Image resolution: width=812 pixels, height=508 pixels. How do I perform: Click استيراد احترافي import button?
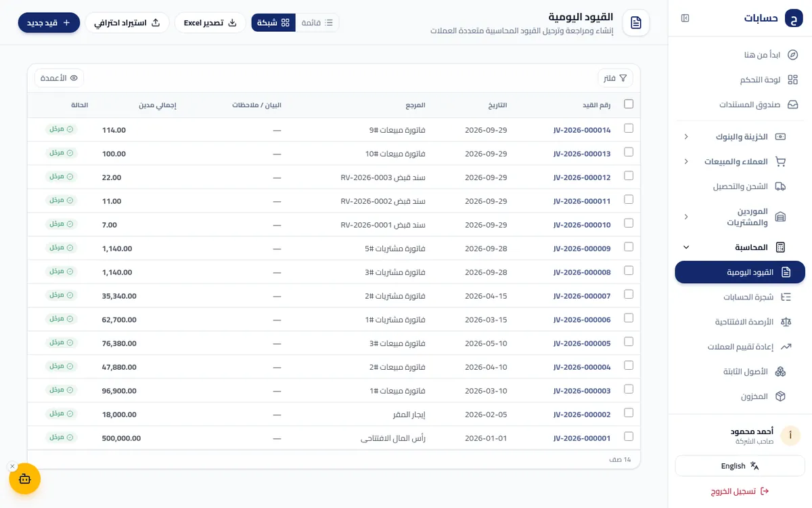tap(127, 22)
